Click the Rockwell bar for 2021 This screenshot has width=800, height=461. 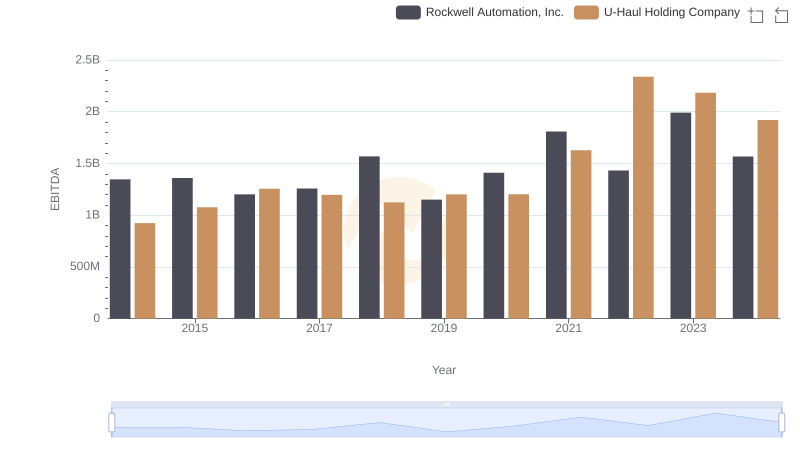(x=556, y=225)
